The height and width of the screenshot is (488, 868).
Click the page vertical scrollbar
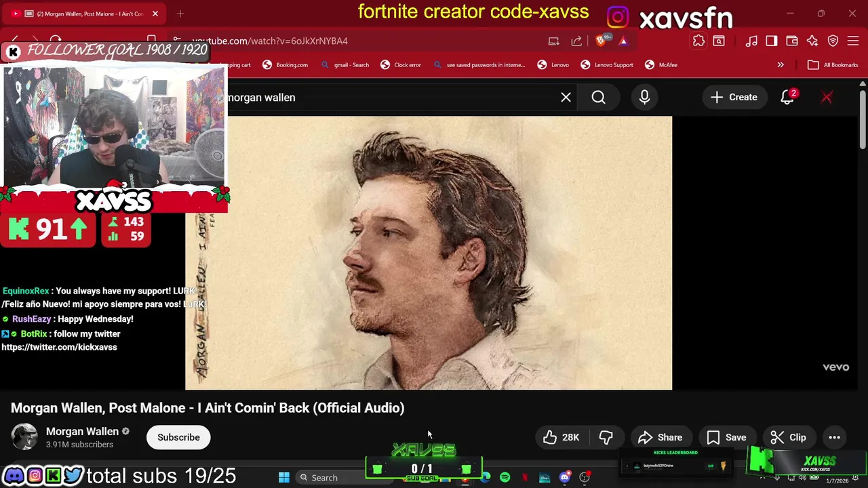[863, 119]
